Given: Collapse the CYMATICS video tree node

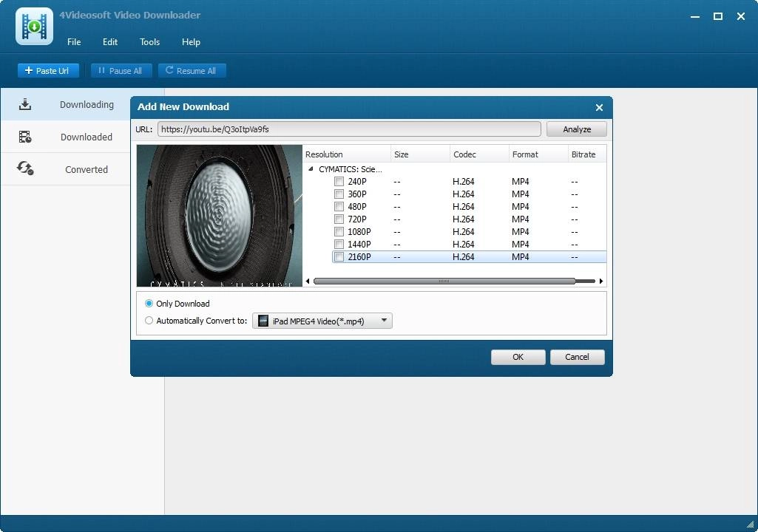Looking at the screenshot, I should point(311,169).
